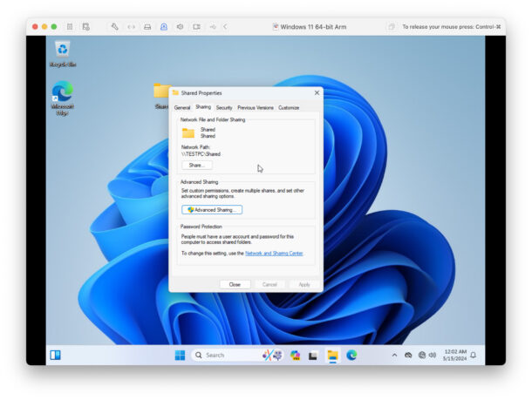Click the Share... button

[x=196, y=165]
